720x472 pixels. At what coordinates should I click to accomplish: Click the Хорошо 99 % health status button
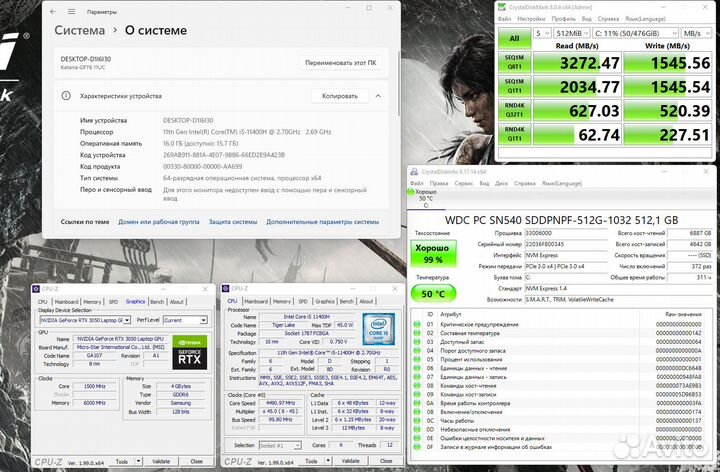tap(433, 253)
